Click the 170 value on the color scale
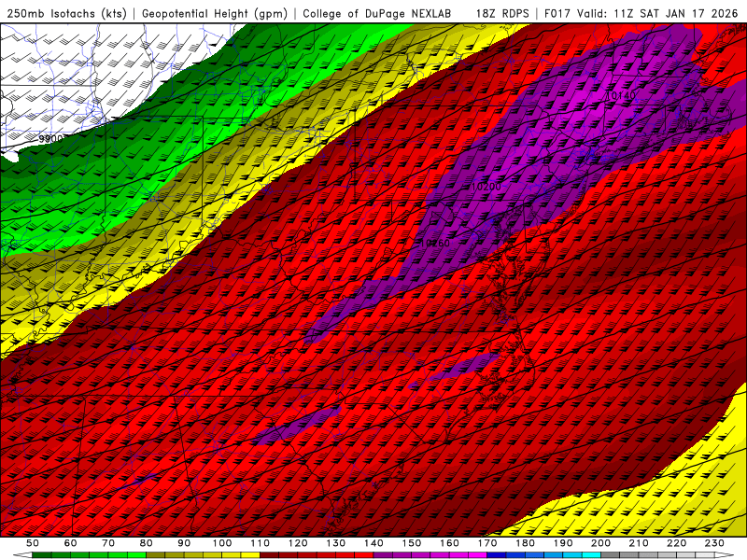The image size is (747, 560). pos(487,543)
